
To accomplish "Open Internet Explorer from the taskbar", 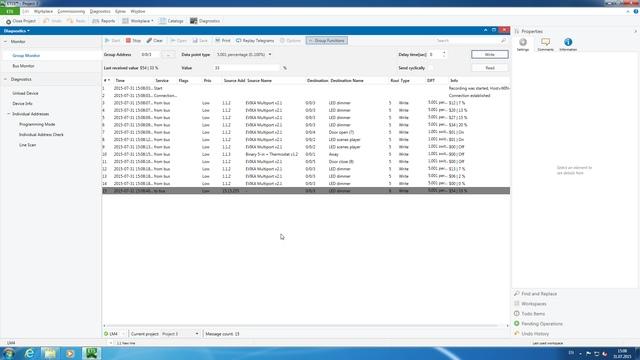I will coord(29,353).
